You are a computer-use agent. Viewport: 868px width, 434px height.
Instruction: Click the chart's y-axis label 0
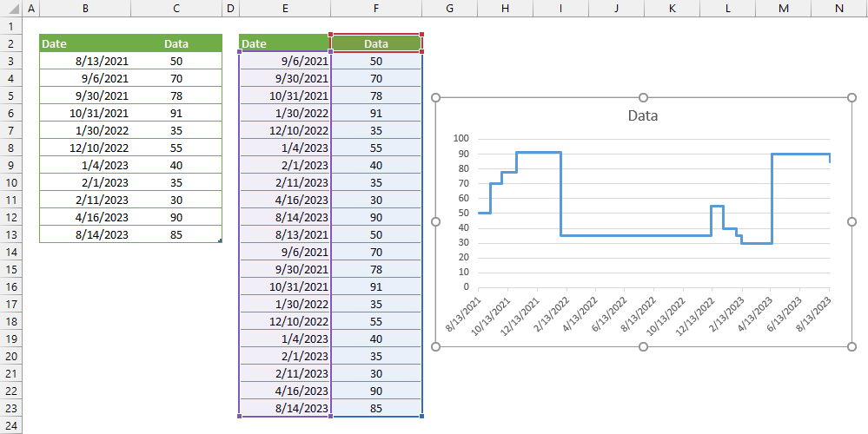(x=466, y=287)
